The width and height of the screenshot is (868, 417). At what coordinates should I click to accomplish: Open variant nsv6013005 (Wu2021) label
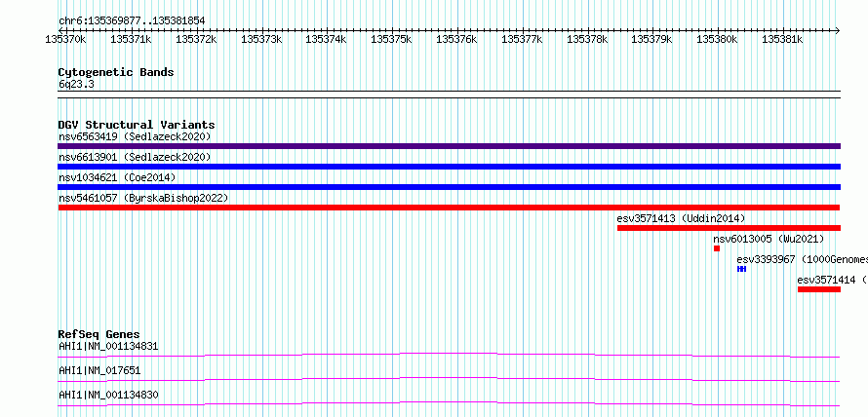769,239
